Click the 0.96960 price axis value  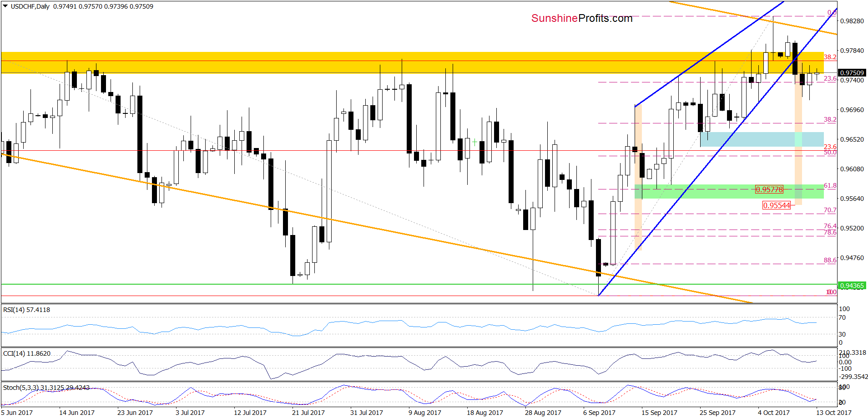852,110
